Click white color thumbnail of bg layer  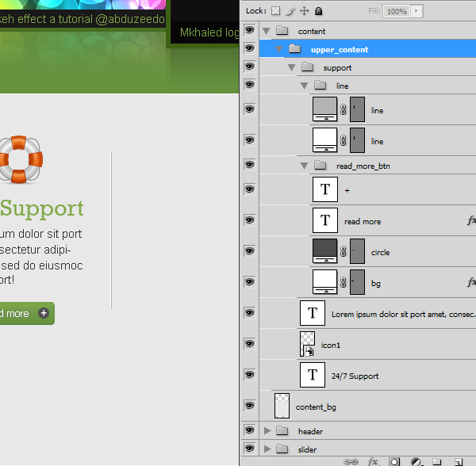tap(324, 281)
